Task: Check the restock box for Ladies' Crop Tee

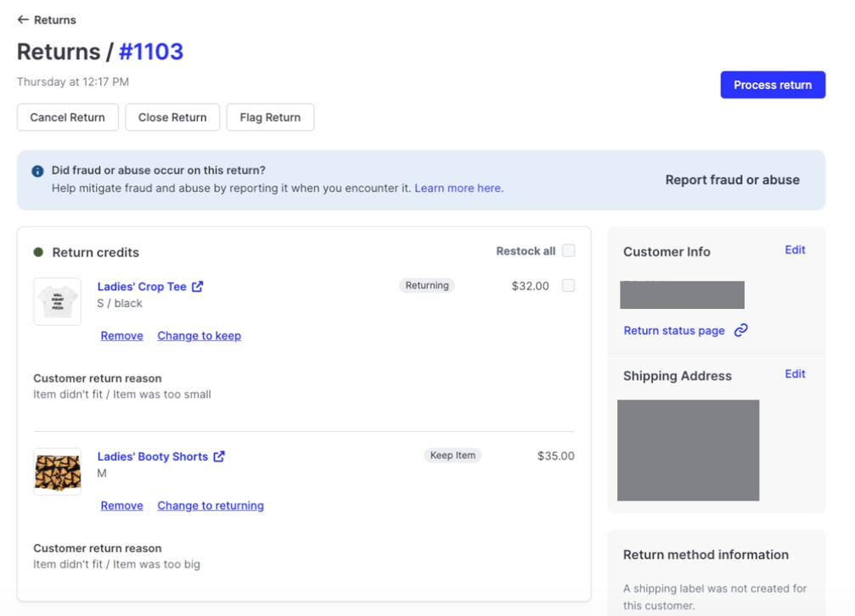Action: click(568, 286)
